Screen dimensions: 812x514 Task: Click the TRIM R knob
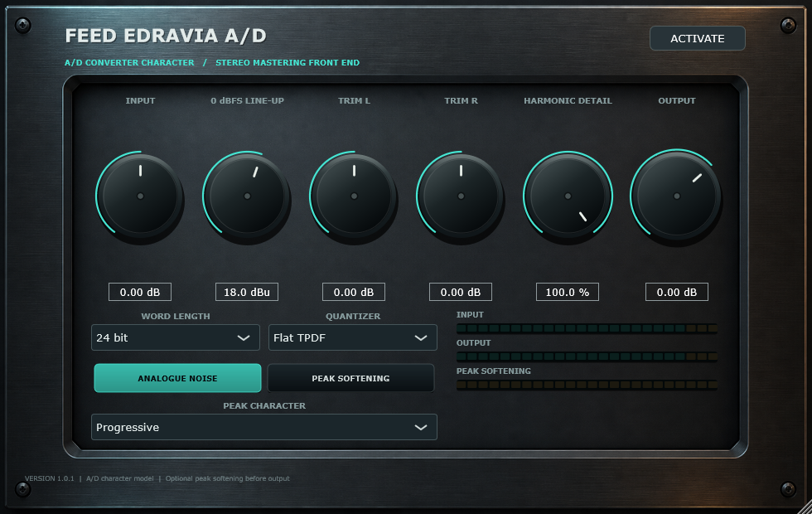(x=461, y=196)
